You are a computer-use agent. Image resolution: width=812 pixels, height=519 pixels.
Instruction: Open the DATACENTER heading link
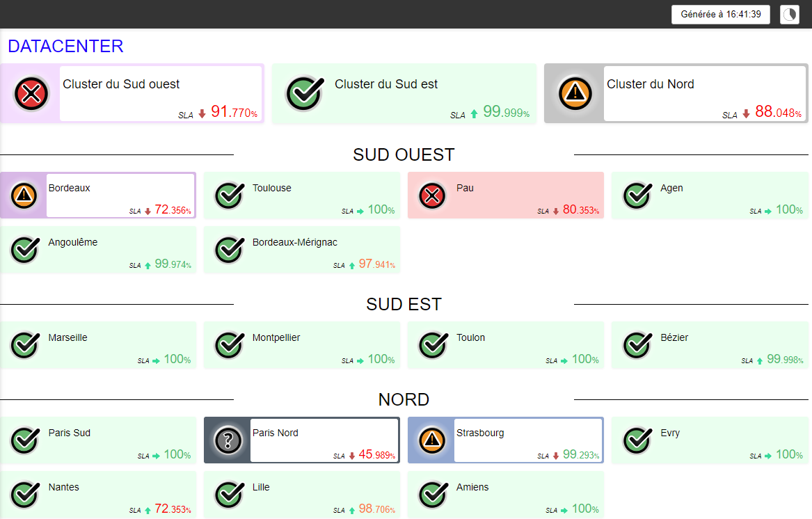pyautogui.click(x=65, y=47)
